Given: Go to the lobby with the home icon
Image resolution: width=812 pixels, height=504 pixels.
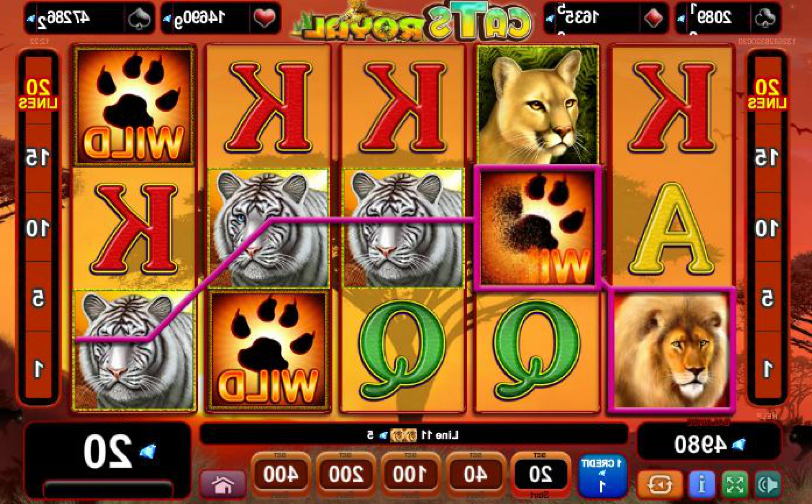Looking at the screenshot, I should pos(223,484).
